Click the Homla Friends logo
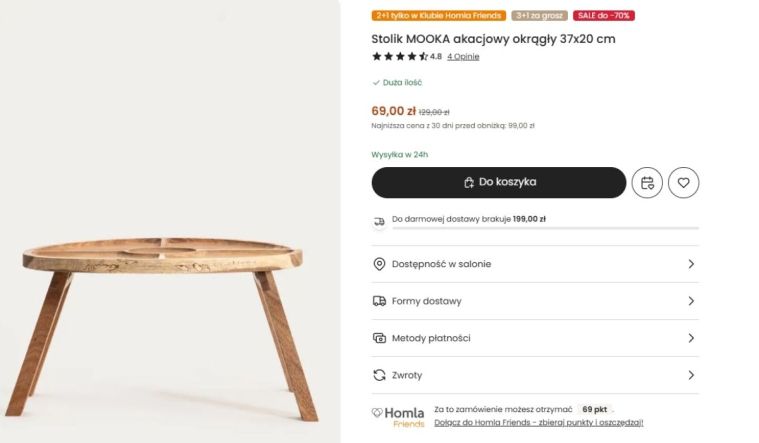 click(x=398, y=416)
